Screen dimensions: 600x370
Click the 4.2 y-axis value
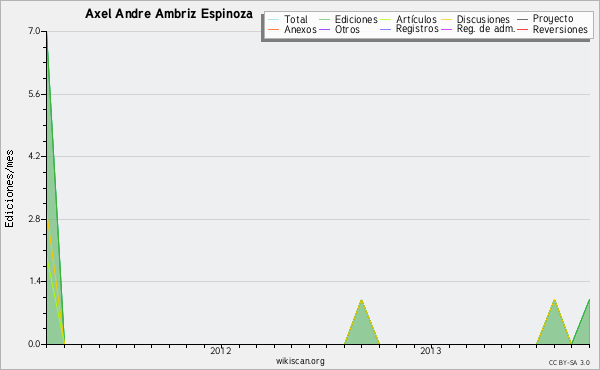(x=34, y=156)
